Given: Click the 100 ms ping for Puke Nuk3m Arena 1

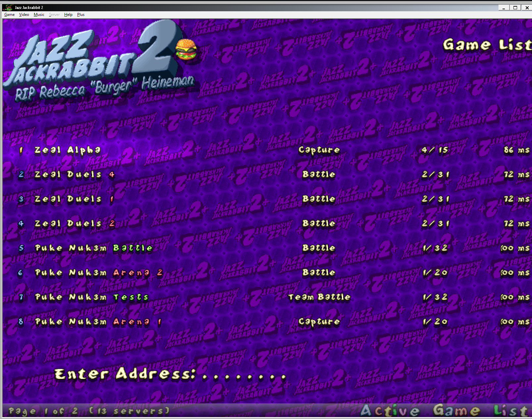Looking at the screenshot, I should click(515, 322).
